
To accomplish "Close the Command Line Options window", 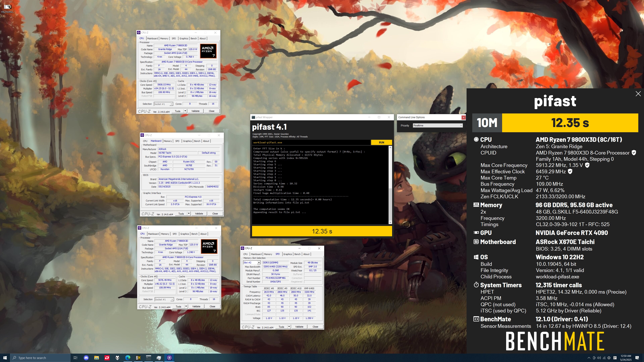I will [x=463, y=117].
